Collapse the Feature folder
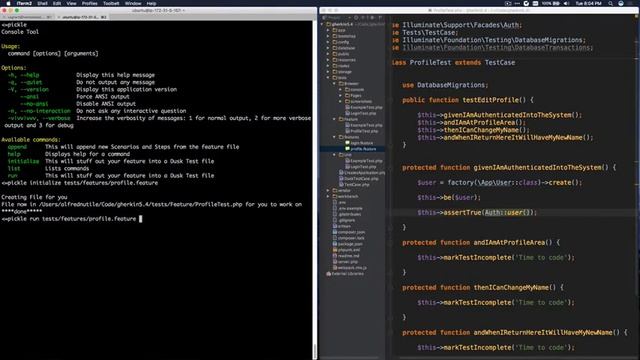Image resolution: width=640 pixels, height=360 pixels. point(334,119)
